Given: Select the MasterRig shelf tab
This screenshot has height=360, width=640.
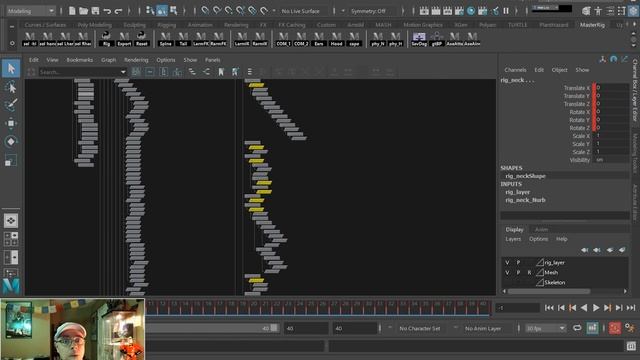Looking at the screenshot, I should (593, 25).
